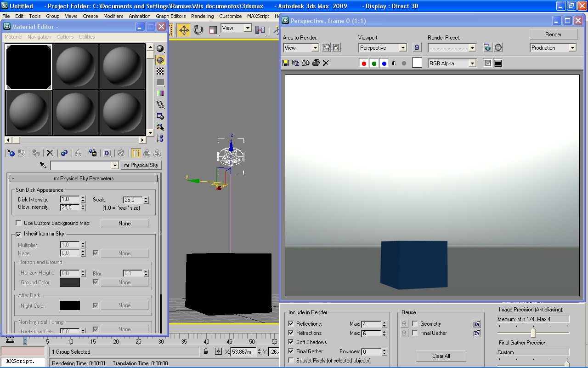Toggle Show End Result icon
The image size is (588, 368).
(136, 153)
